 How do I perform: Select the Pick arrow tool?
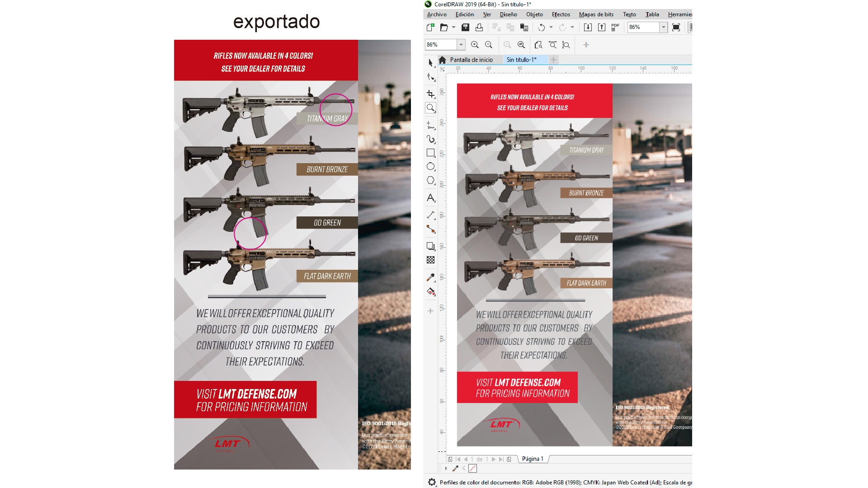[x=431, y=63]
